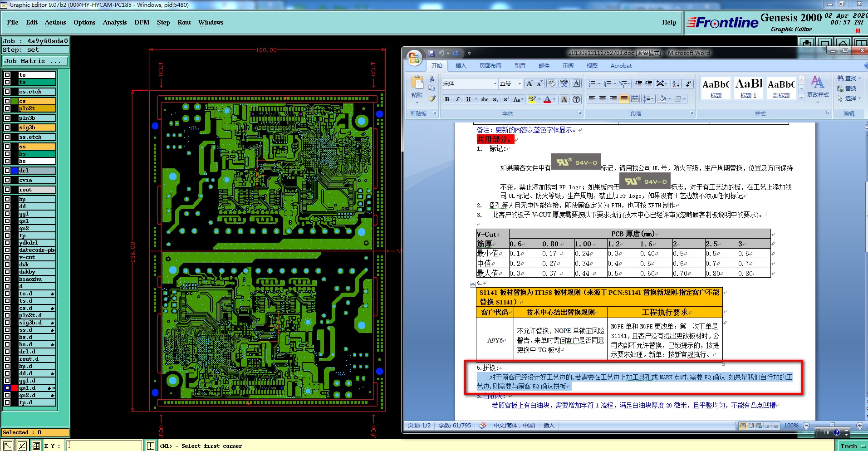Apply Underline formatting in Word
The width and height of the screenshot is (868, 451).
[468, 99]
